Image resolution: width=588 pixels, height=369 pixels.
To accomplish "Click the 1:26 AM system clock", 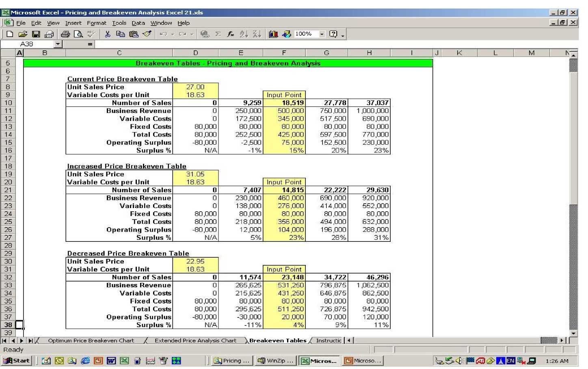I will click(x=557, y=361).
